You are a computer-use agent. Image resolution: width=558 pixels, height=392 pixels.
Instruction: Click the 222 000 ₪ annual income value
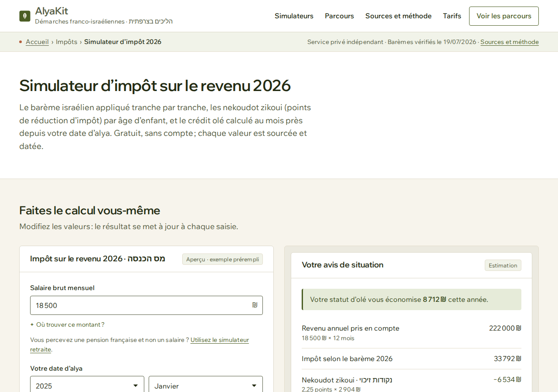coord(505,328)
